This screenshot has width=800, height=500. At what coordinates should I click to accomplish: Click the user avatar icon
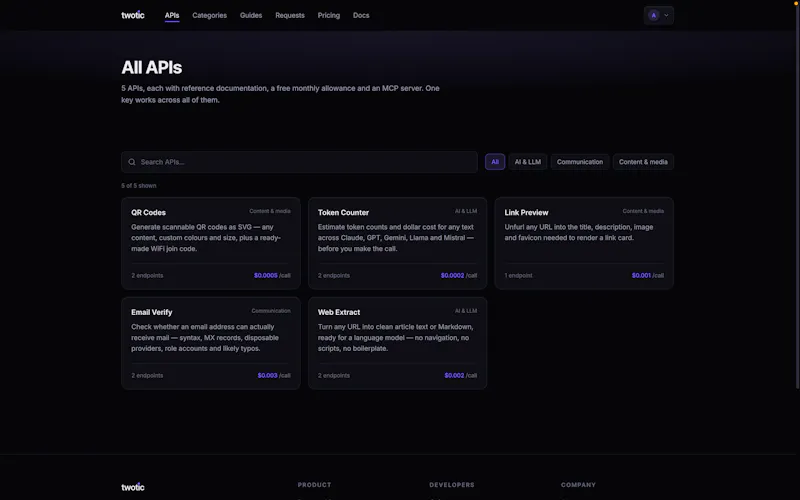click(653, 15)
